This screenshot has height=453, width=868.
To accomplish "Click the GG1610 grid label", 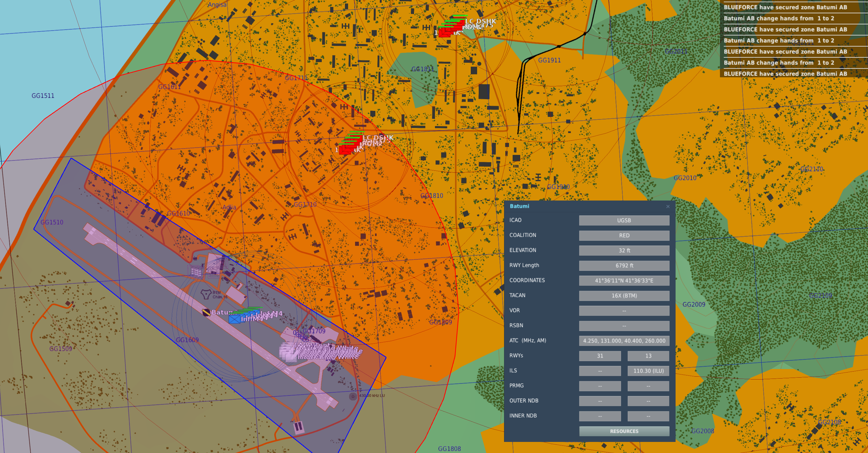I will (178, 214).
